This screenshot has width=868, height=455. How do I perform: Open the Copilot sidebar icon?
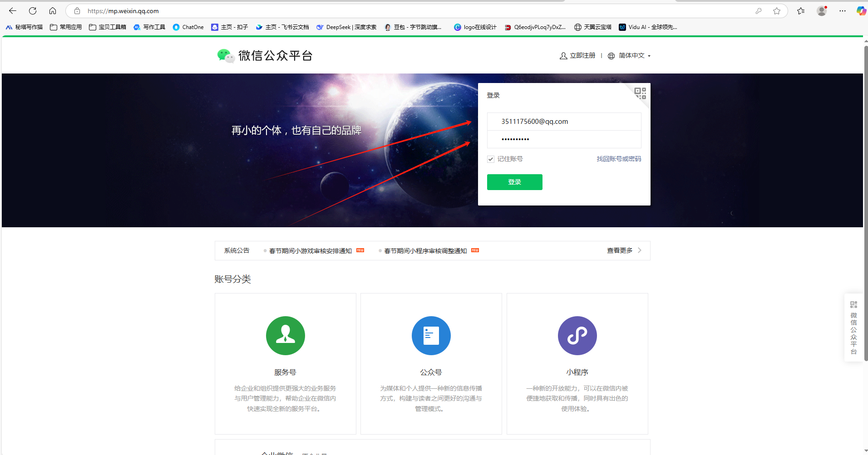pyautogui.click(x=861, y=11)
